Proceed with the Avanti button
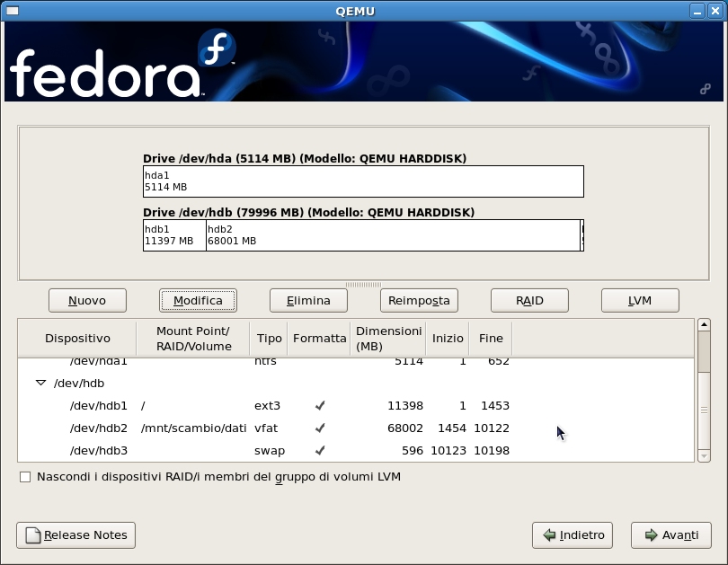Image resolution: width=728 pixels, height=565 pixels. click(670, 535)
